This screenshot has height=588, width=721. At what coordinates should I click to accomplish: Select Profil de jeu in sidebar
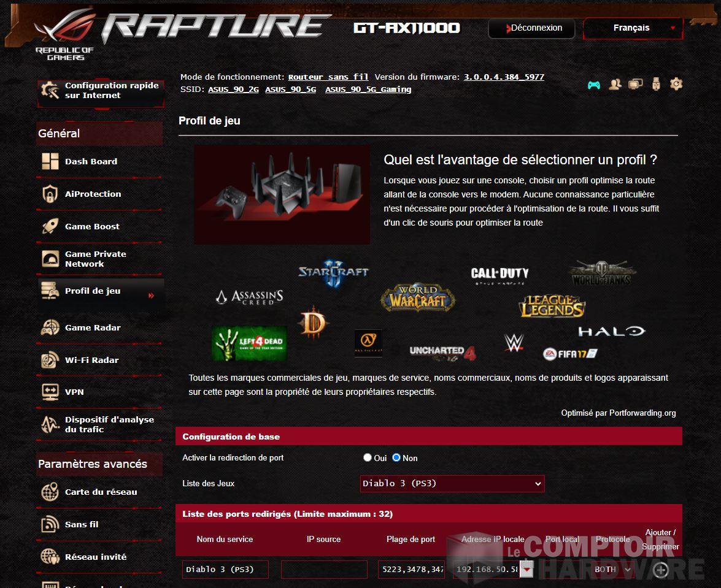point(100,291)
